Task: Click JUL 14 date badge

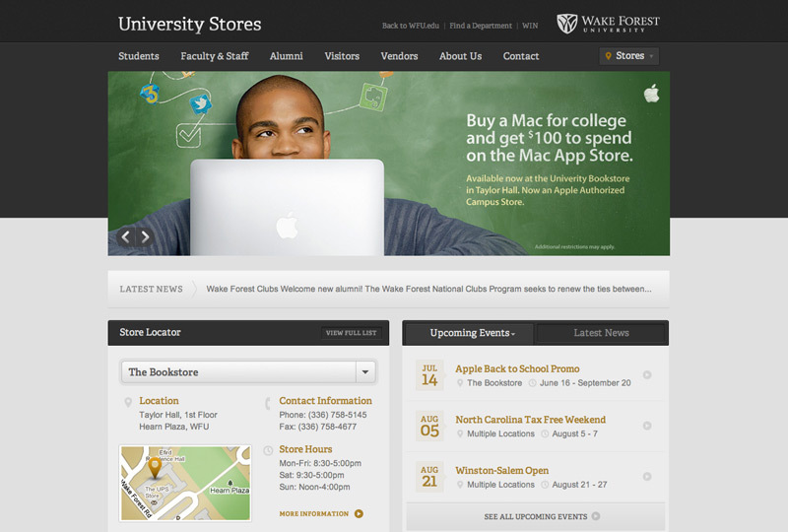Action: tap(429, 375)
